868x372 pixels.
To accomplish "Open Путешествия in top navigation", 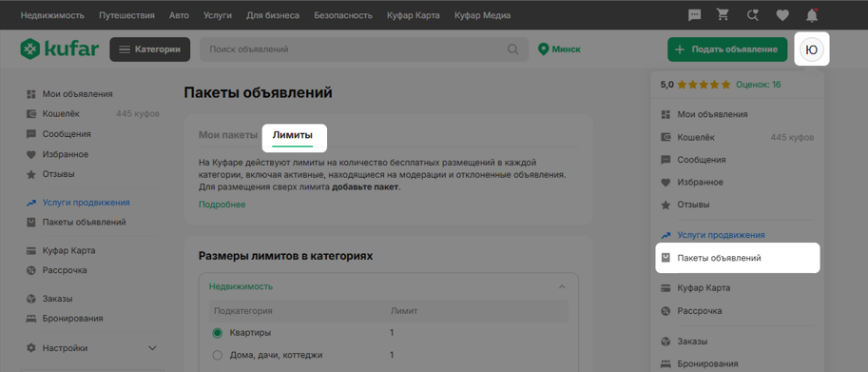I will [126, 15].
